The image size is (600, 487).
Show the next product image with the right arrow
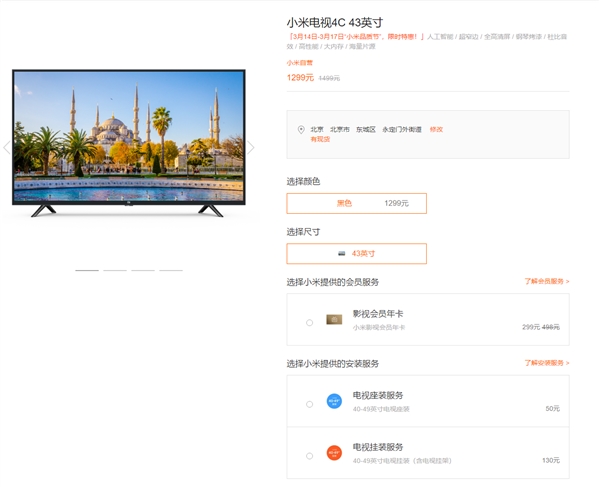coord(251,147)
